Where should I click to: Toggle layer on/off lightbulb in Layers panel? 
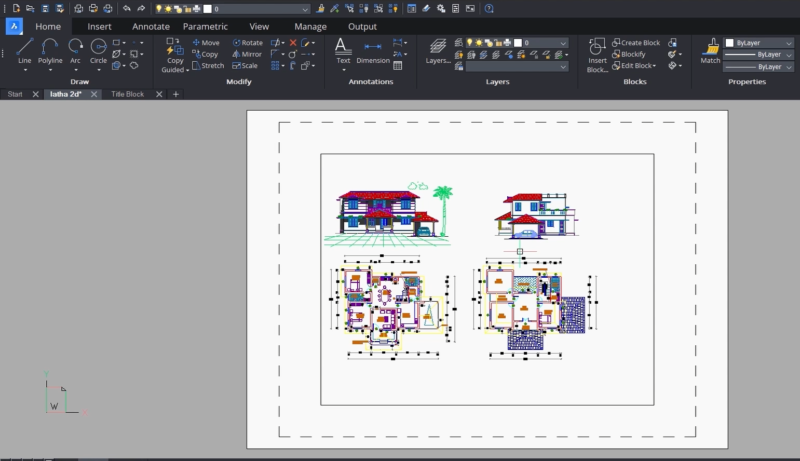[x=470, y=43]
